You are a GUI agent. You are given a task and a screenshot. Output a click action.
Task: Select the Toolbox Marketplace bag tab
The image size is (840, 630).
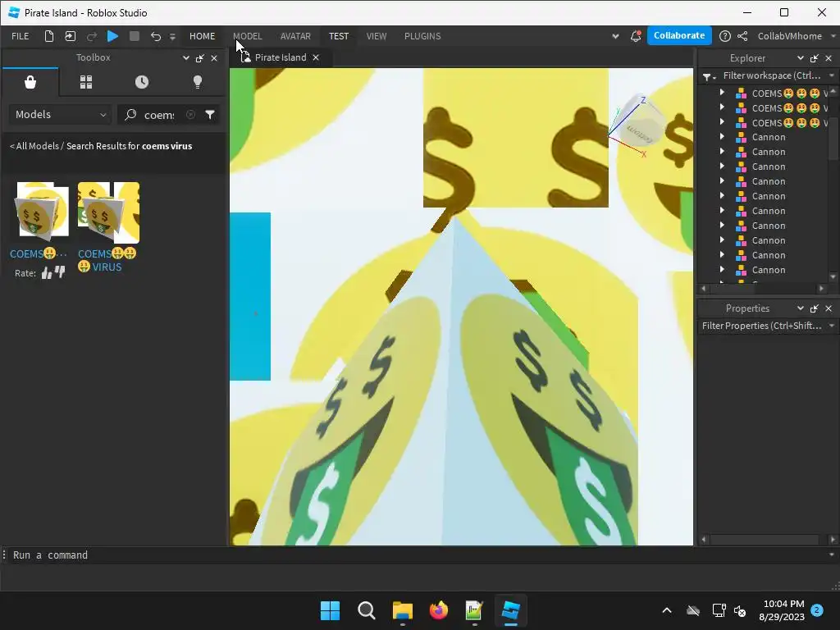click(30, 82)
